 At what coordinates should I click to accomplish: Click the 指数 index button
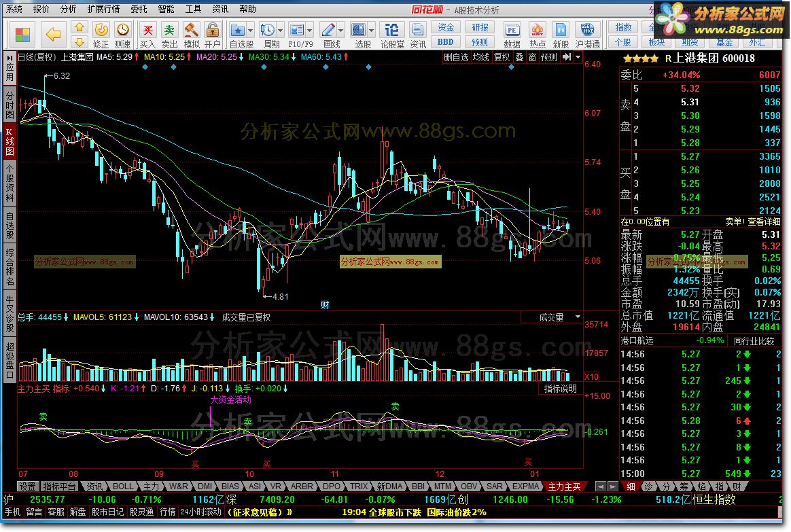click(x=624, y=27)
